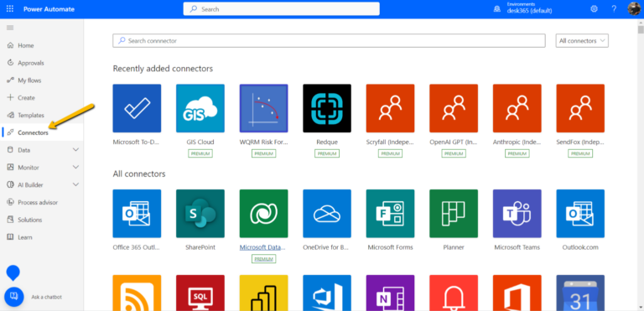The height and width of the screenshot is (311, 644).
Task: Open the app launcher waffle icon
Action: pyautogui.click(x=10, y=8)
